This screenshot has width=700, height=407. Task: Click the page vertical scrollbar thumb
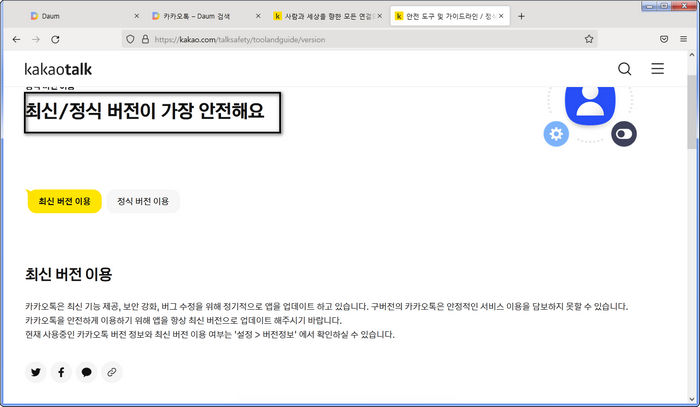click(x=692, y=112)
